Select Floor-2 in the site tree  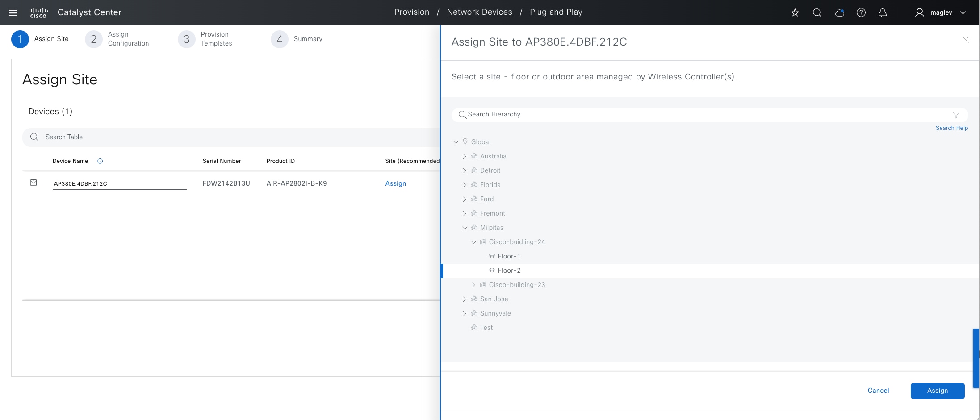(509, 270)
